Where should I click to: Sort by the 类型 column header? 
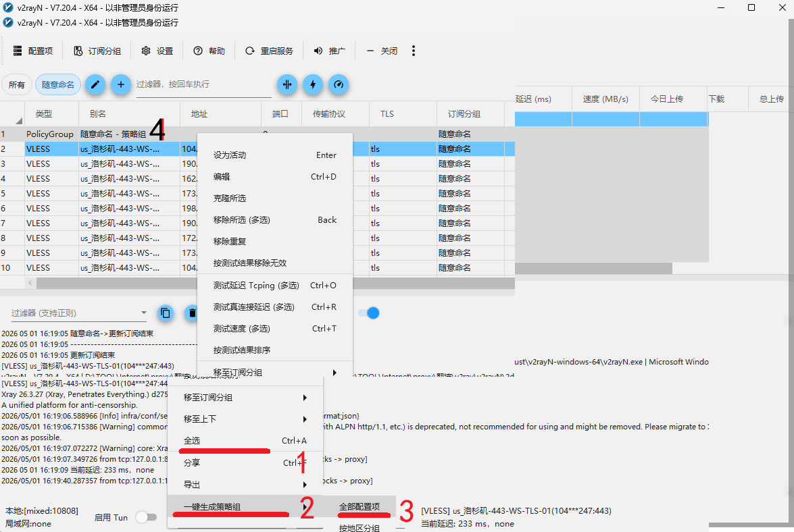tap(51, 114)
